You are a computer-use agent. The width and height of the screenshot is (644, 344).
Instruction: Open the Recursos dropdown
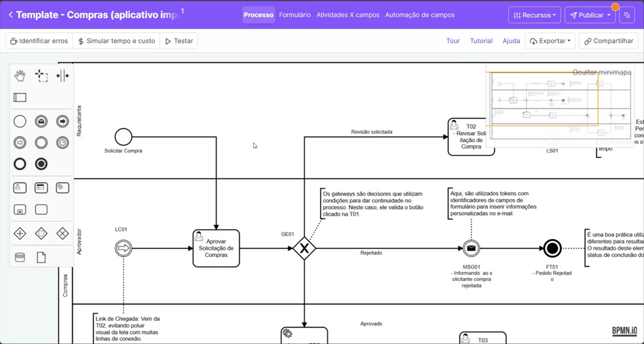pos(534,15)
